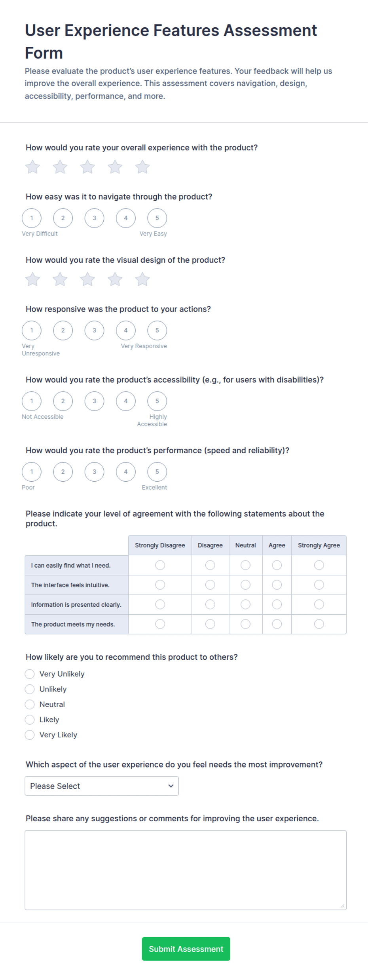368x980 pixels.
Task: Select Agree for 'The product meets my needs'
Action: point(277,624)
